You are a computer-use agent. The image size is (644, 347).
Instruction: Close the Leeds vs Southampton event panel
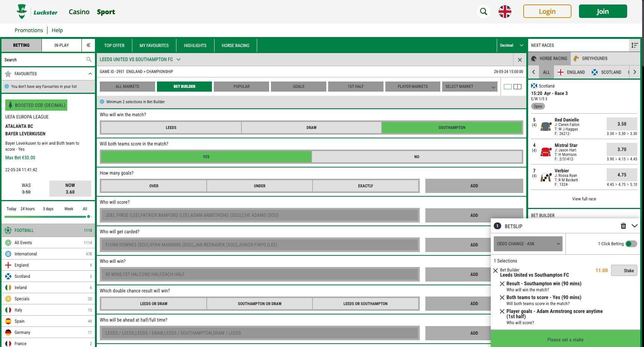point(520,60)
